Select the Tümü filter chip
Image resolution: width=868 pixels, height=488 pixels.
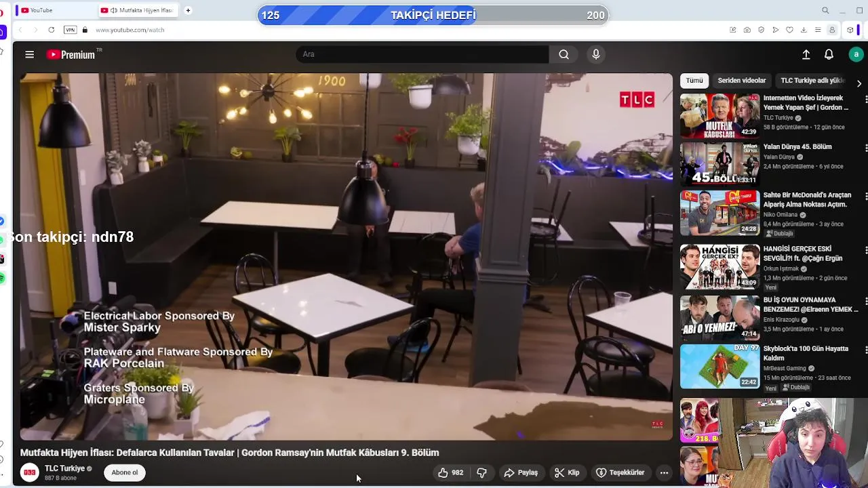[694, 80]
